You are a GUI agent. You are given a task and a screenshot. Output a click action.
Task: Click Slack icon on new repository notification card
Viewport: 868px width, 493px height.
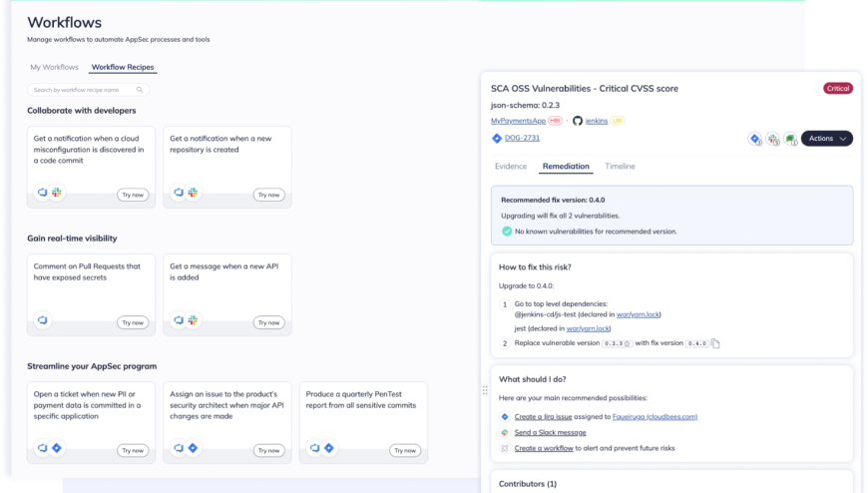(193, 192)
